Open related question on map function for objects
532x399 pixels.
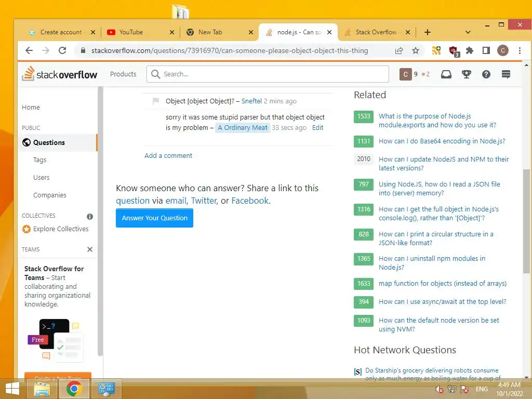coord(443,283)
